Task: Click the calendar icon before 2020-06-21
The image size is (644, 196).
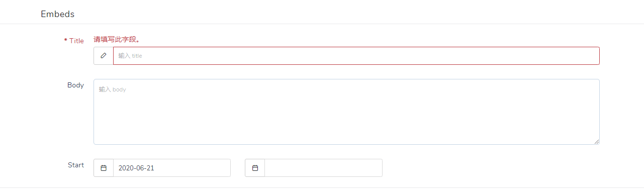Action: point(104,168)
